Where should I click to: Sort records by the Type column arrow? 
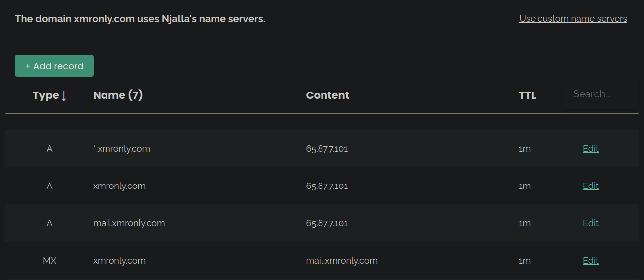click(x=64, y=96)
